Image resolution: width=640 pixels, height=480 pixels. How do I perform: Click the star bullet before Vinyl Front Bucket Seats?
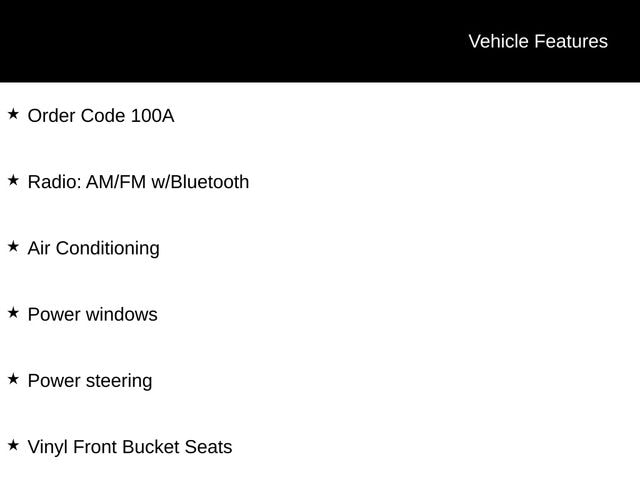click(13, 445)
